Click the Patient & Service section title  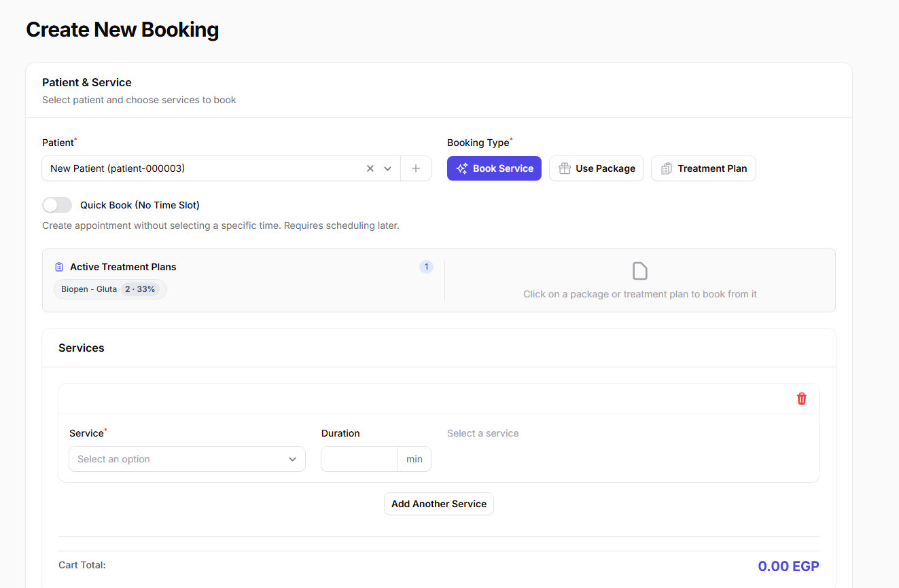(87, 82)
